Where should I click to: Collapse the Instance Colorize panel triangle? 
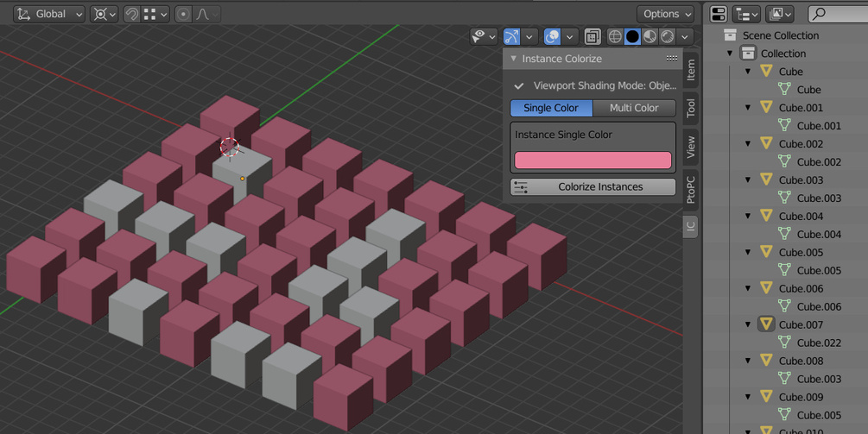click(x=513, y=58)
